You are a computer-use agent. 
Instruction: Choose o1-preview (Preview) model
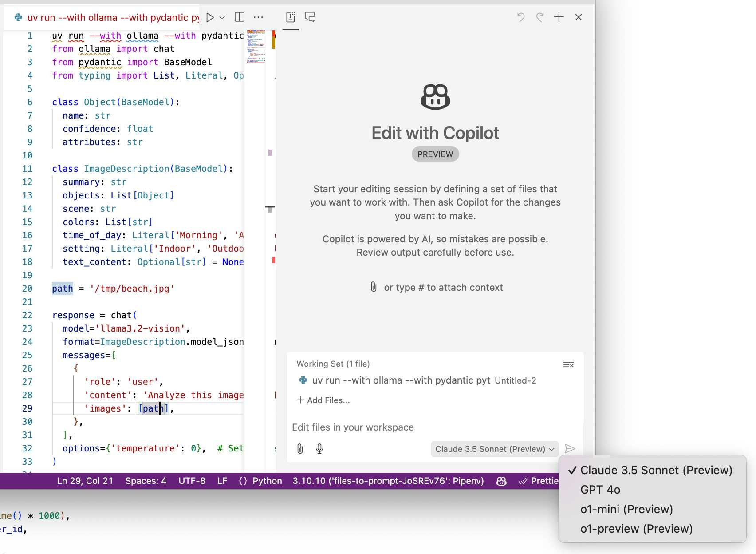pyautogui.click(x=652, y=529)
